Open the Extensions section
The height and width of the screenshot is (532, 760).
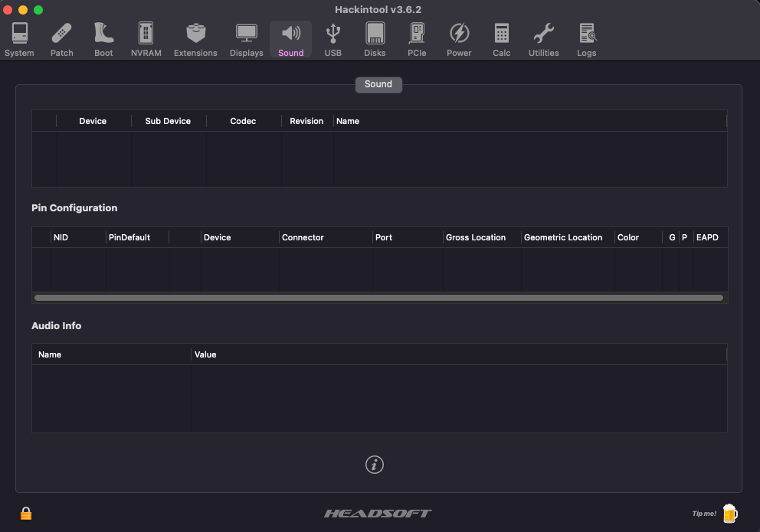tap(195, 39)
